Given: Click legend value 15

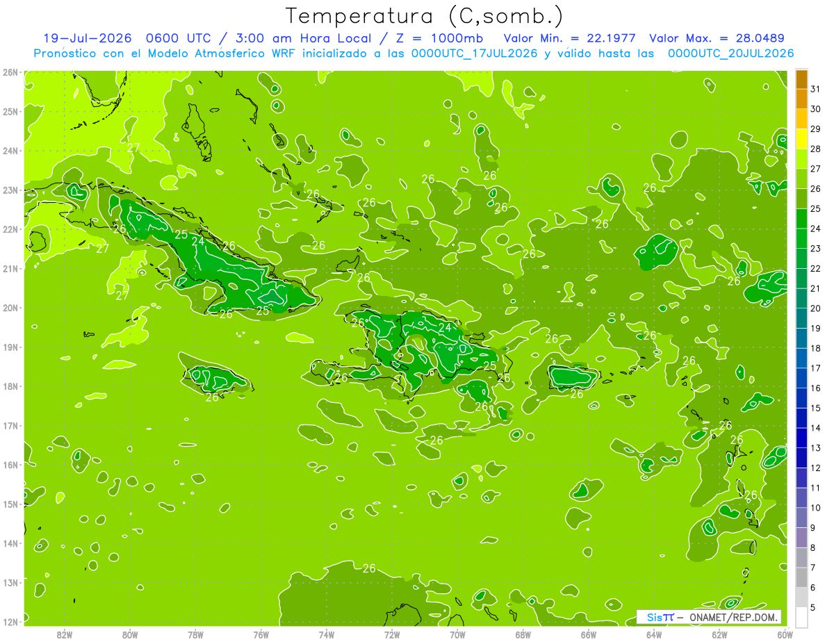Looking at the screenshot, I should pos(815,408).
